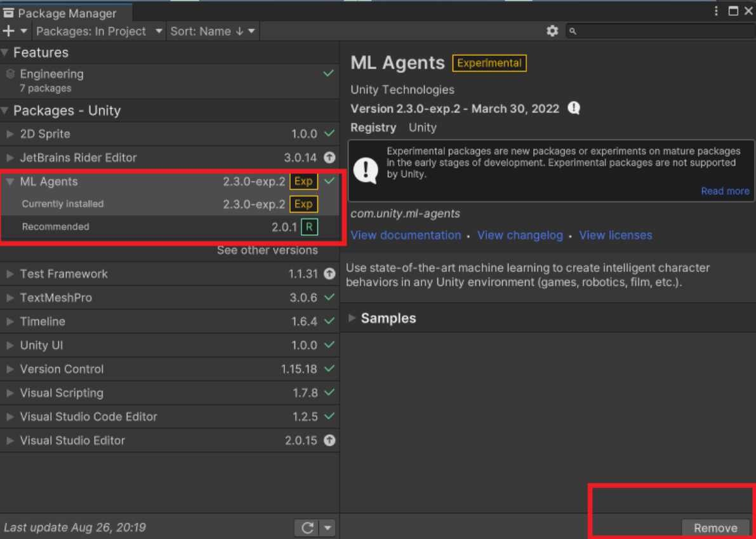Open the View licenses link
The width and height of the screenshot is (756, 539).
616,236
